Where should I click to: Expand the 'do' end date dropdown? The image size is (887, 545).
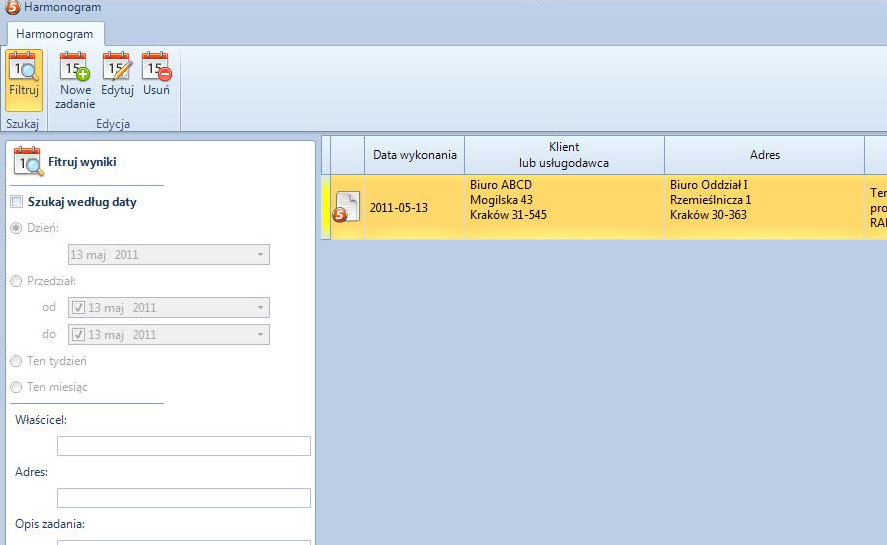(260, 335)
